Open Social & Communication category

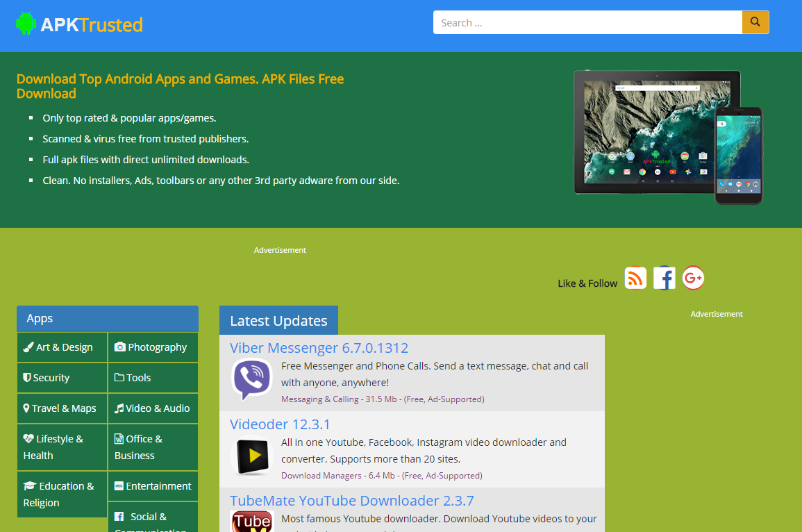pyautogui.click(x=153, y=517)
